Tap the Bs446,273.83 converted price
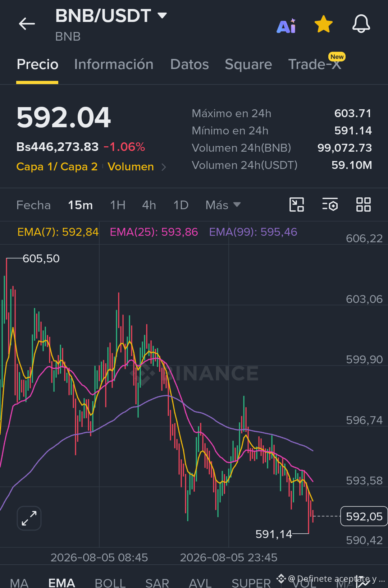 point(58,147)
